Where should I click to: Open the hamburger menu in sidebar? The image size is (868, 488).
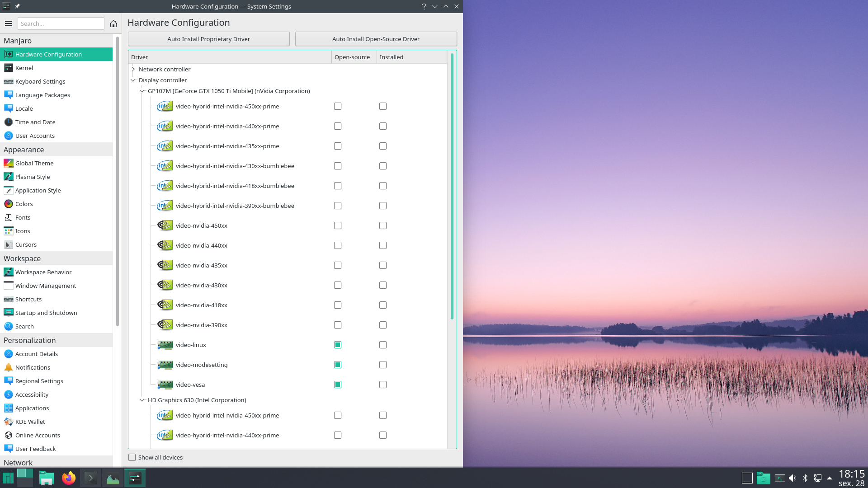click(9, 23)
